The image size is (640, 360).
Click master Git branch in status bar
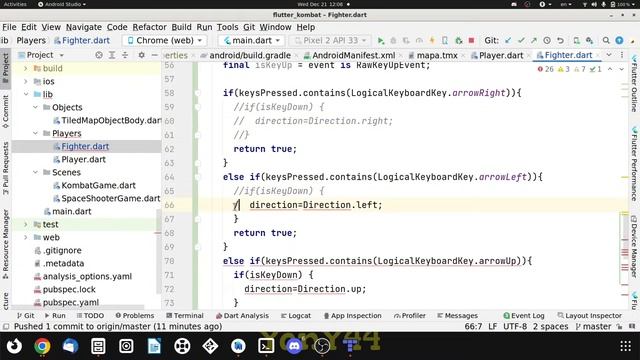(593, 327)
